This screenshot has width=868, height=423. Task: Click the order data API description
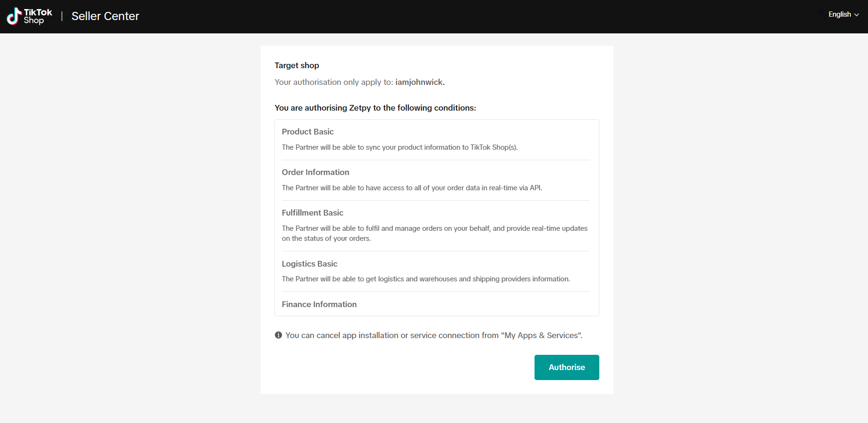click(412, 188)
